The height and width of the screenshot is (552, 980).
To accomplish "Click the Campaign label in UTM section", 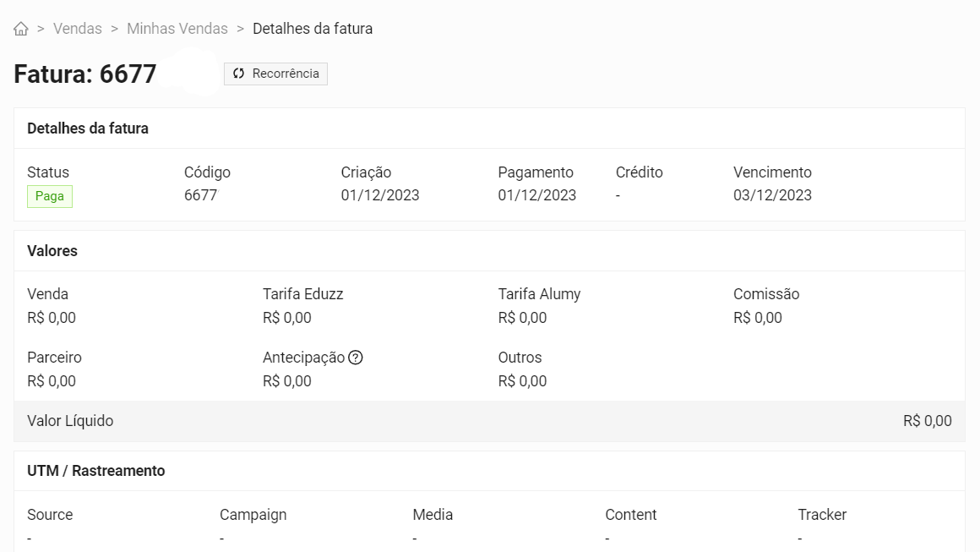I will click(253, 515).
